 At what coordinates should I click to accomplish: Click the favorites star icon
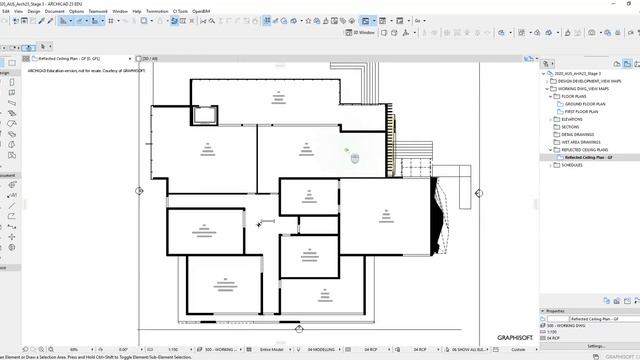click(308, 21)
